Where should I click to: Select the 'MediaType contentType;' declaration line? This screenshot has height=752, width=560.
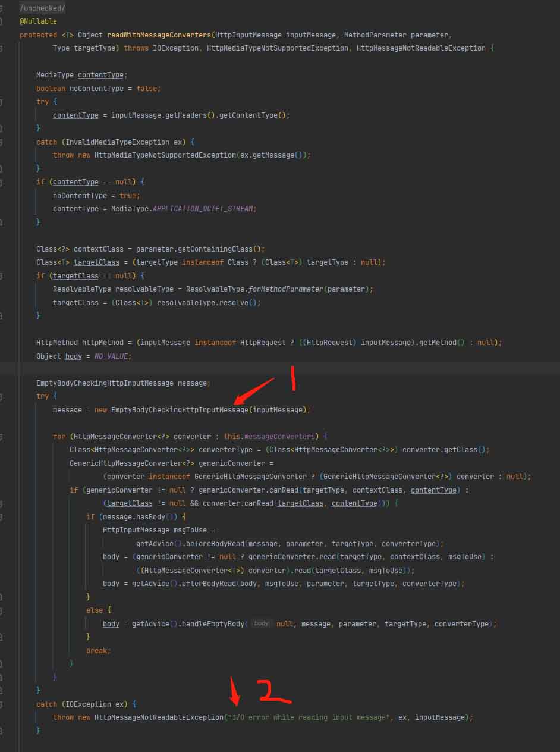click(x=82, y=75)
